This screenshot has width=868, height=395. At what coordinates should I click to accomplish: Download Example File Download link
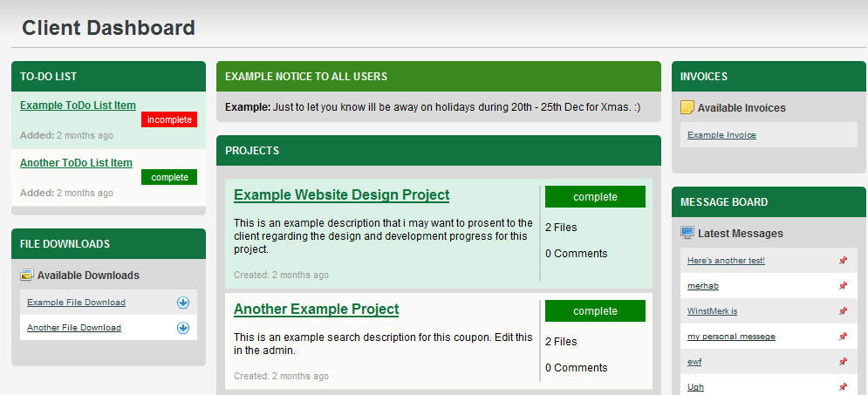(x=77, y=303)
